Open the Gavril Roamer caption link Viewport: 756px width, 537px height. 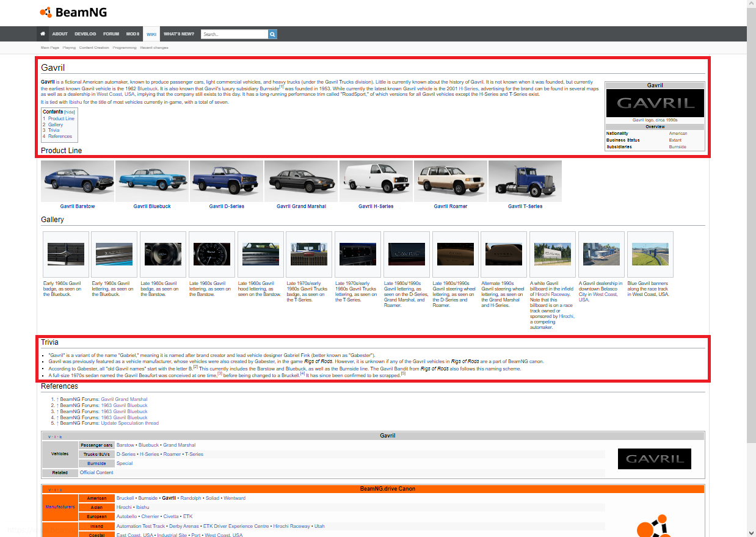point(451,206)
